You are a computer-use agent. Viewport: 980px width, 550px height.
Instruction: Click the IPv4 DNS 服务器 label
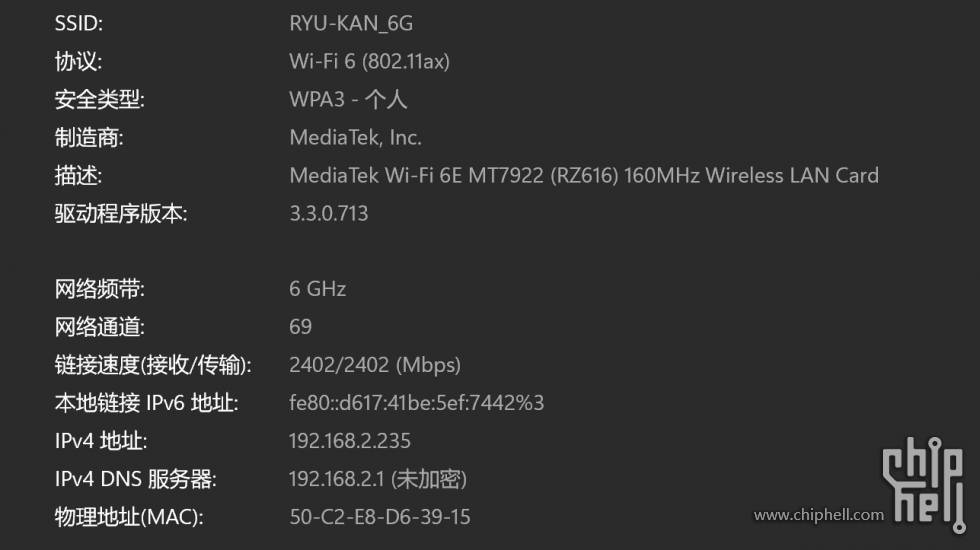click(136, 479)
